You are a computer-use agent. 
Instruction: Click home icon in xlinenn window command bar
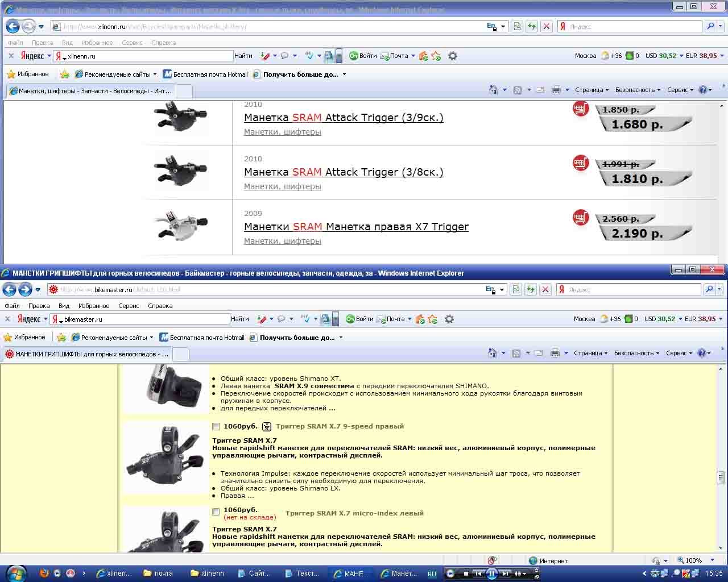click(x=493, y=90)
